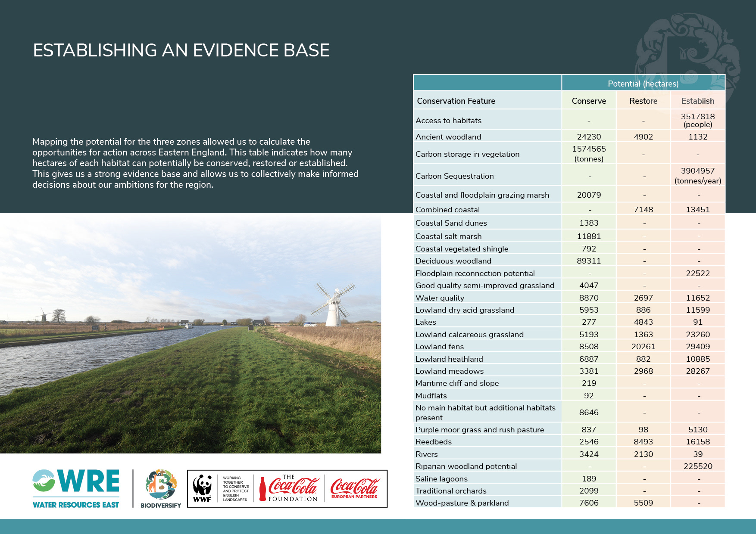This screenshot has height=534, width=756.
Task: Click the 'Coastal Sand dunes' row label
Action: point(451,223)
